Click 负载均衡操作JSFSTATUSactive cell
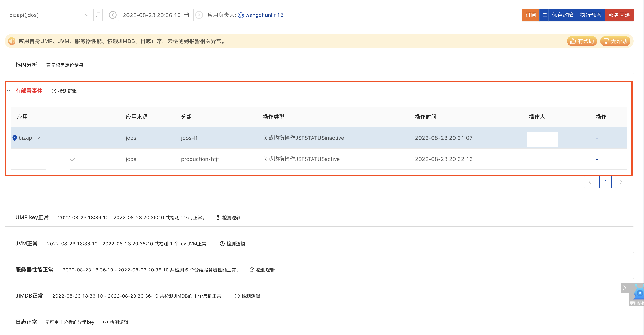The width and height of the screenshot is (644, 335). [301, 159]
